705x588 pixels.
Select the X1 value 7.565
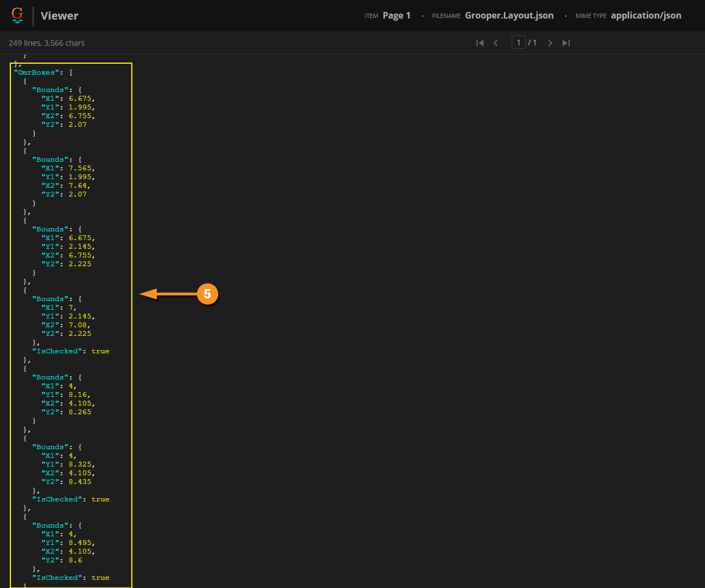coord(80,168)
